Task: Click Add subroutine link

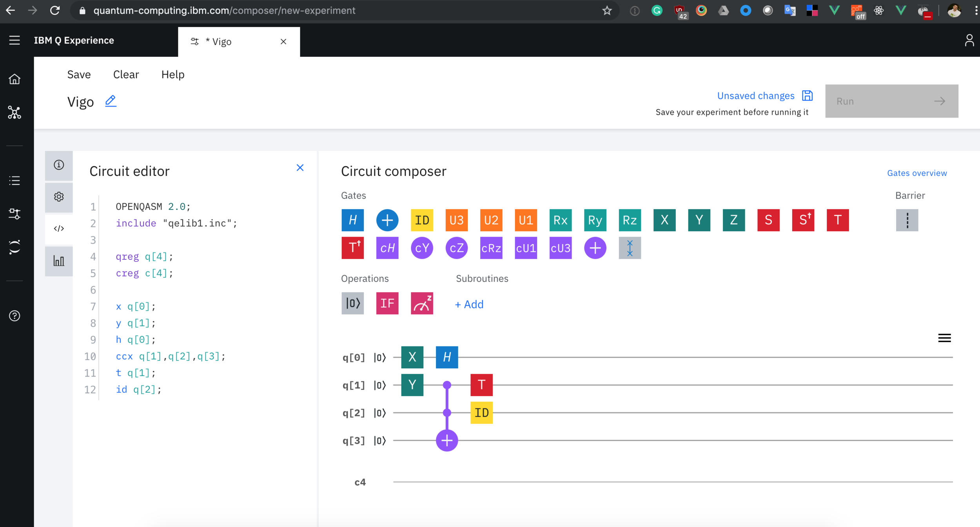Action: point(469,304)
